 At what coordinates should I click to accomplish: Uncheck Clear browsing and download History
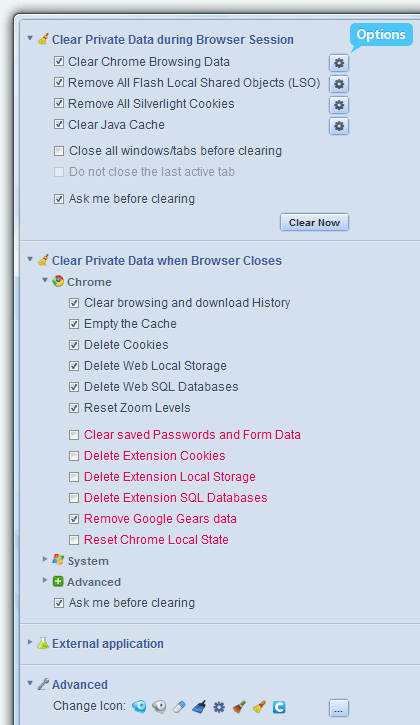click(x=74, y=303)
